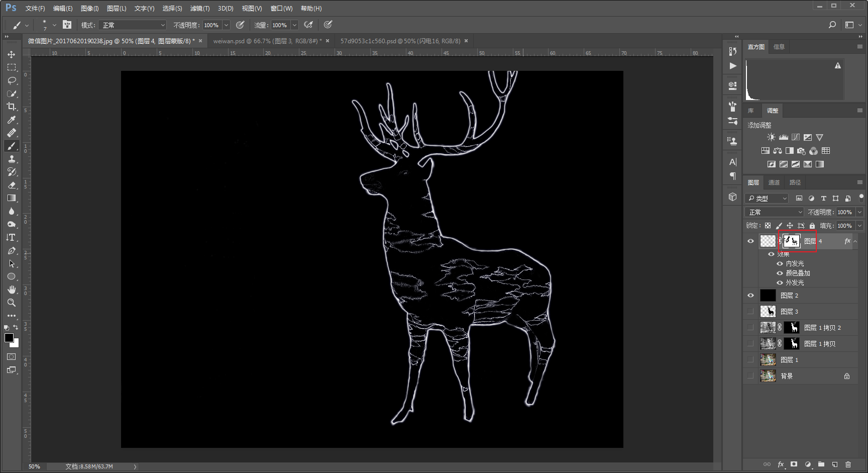Switch to the 路径 tab

[795, 182]
